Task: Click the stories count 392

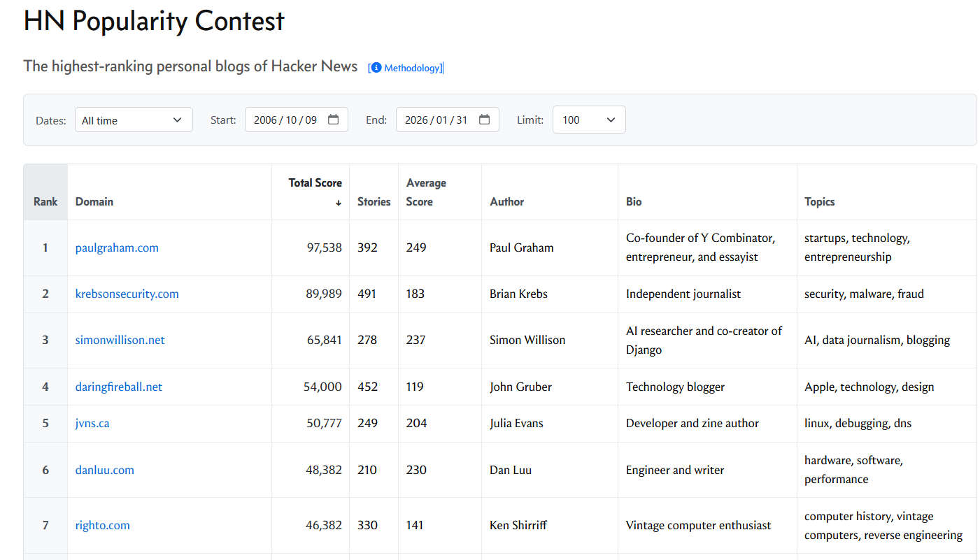Action: (367, 247)
